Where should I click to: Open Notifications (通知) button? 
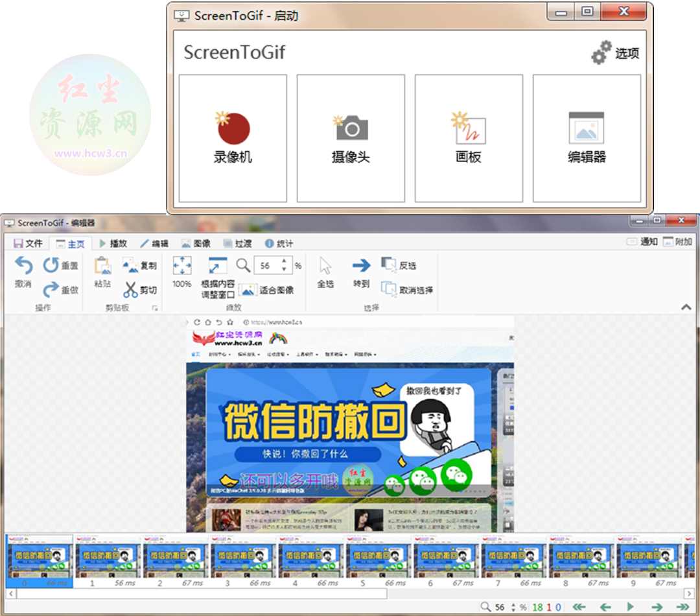[642, 242]
